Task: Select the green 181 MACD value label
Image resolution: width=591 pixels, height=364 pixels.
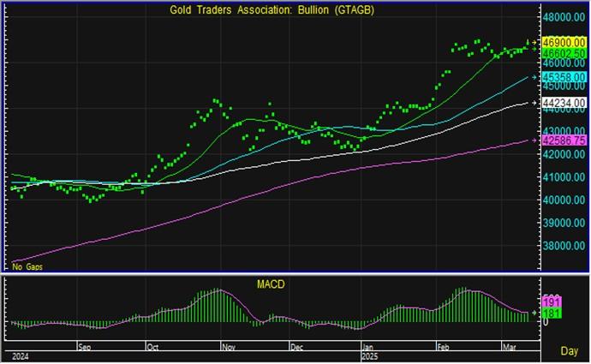Action: (552, 313)
